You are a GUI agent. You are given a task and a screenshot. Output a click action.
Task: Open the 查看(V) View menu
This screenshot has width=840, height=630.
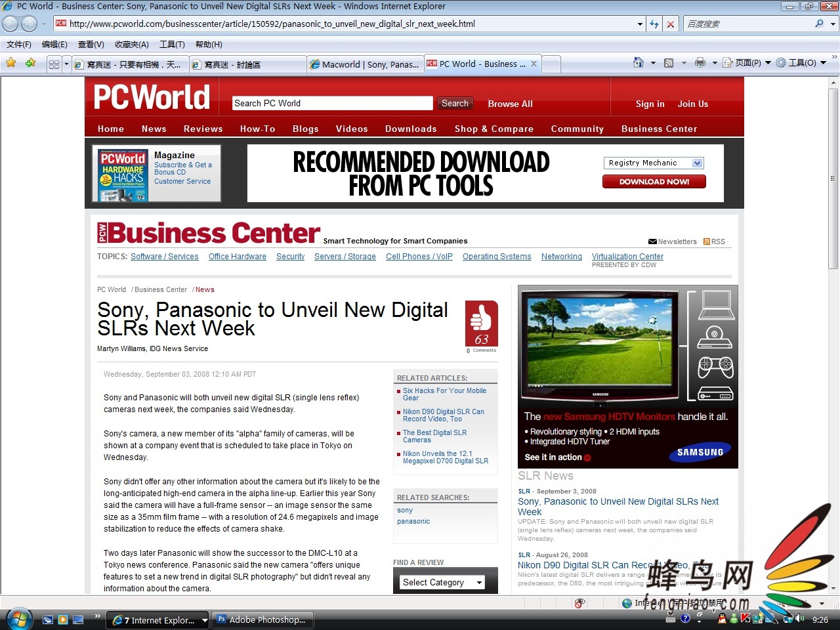[x=91, y=45]
